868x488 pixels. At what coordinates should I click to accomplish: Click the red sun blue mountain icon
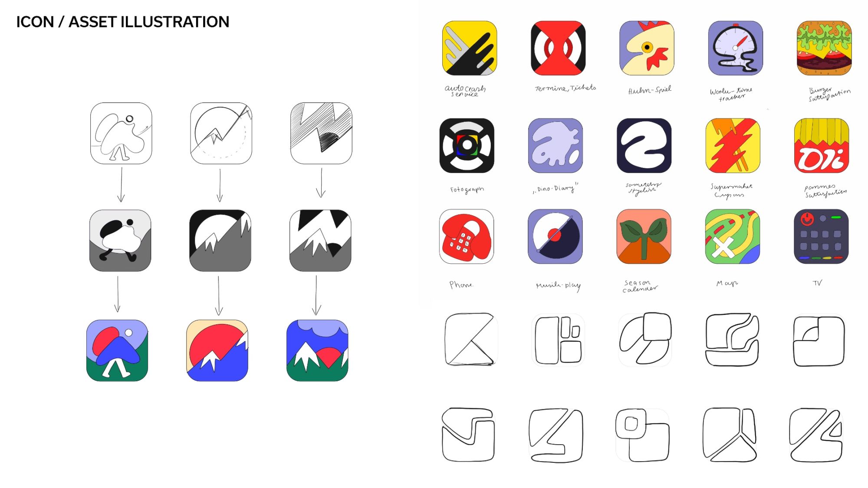(217, 350)
